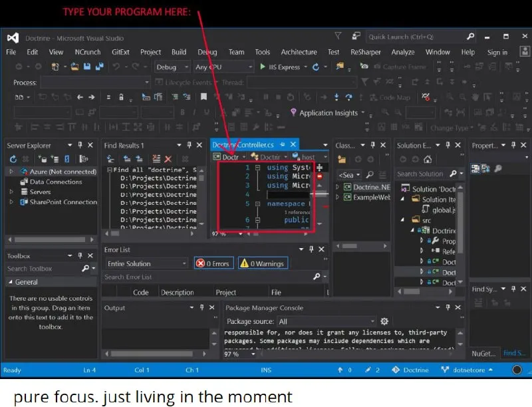Collapse the General toolbox group
The image size is (532, 407).
(11, 282)
